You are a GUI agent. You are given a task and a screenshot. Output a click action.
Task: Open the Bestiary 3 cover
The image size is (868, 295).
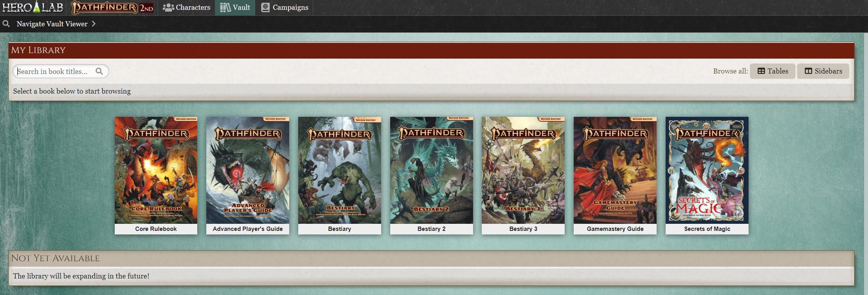point(523,170)
